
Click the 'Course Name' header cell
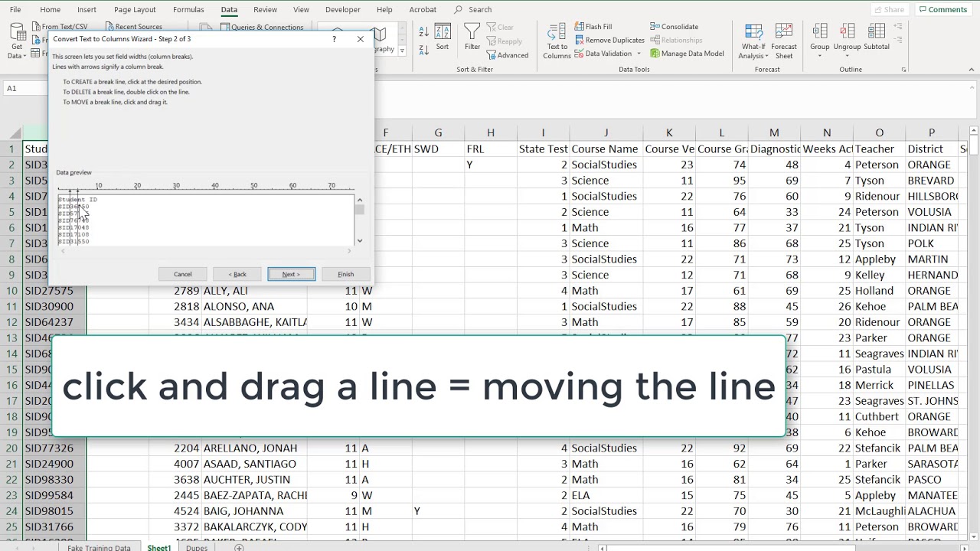[x=606, y=149]
